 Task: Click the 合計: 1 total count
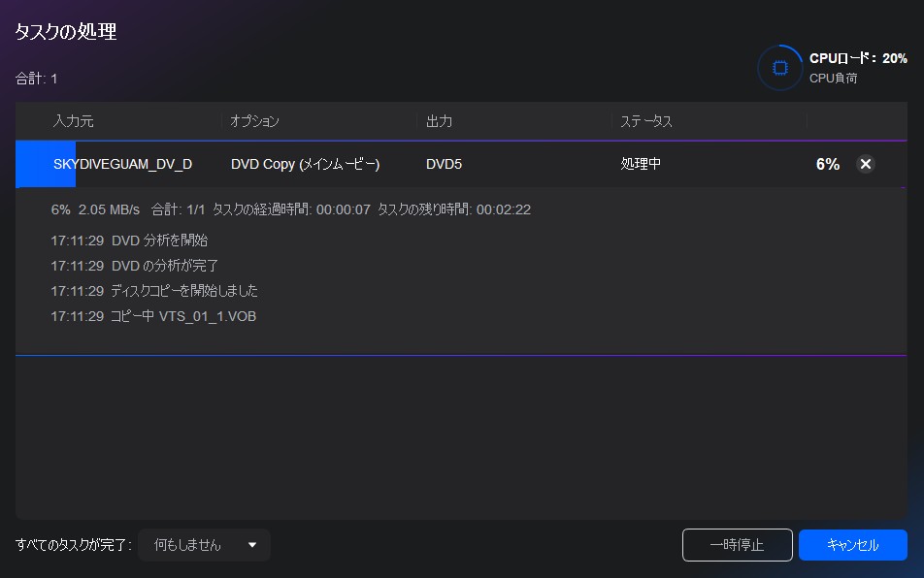[37, 79]
